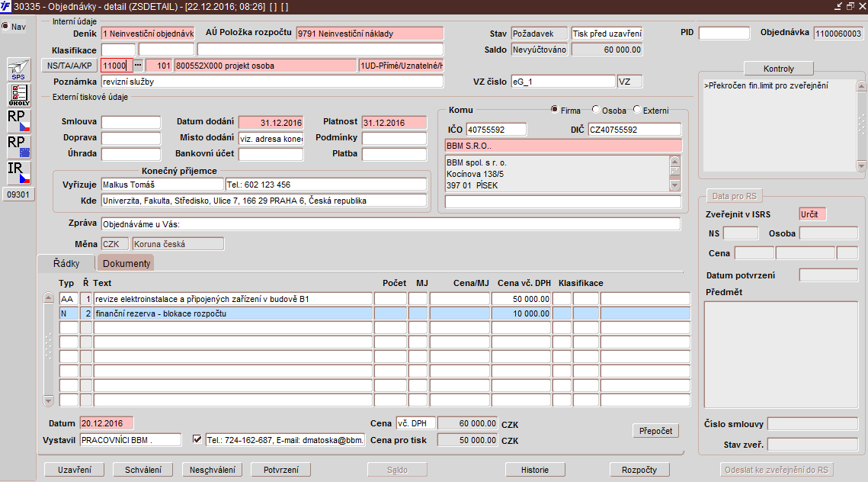Viewport: 868px width, 482px height.
Task: Switch to the Dokumenty tab
Action: 126,263
